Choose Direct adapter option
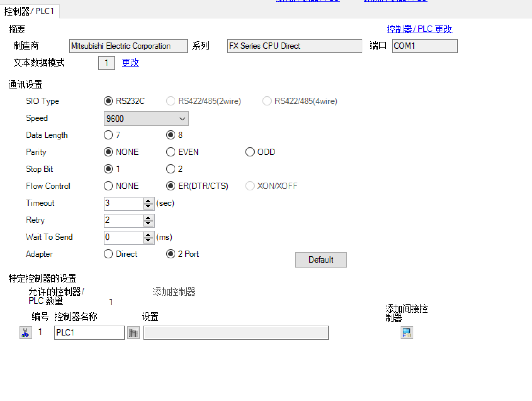Screen dimensions: 532x401 pos(108,254)
